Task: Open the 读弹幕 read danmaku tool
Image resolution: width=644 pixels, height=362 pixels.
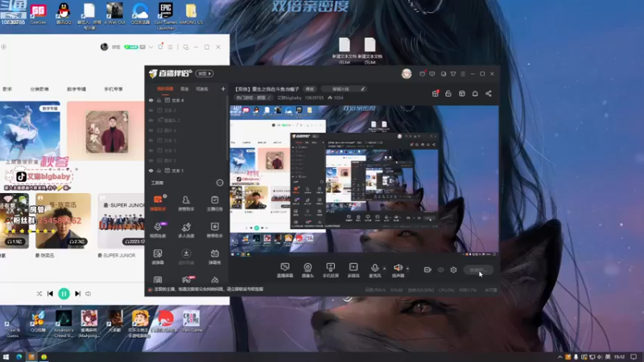Action: point(158,257)
